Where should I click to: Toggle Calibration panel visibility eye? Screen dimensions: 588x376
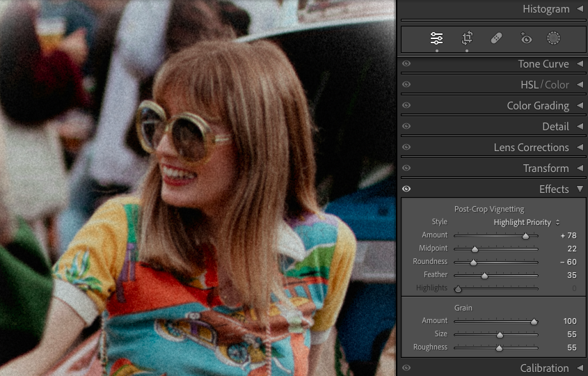(406, 368)
